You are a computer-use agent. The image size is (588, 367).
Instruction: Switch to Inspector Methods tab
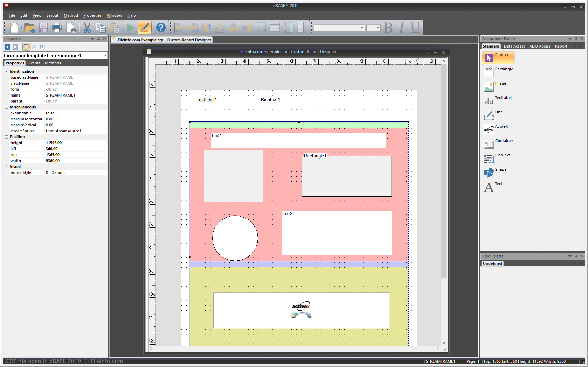click(53, 63)
